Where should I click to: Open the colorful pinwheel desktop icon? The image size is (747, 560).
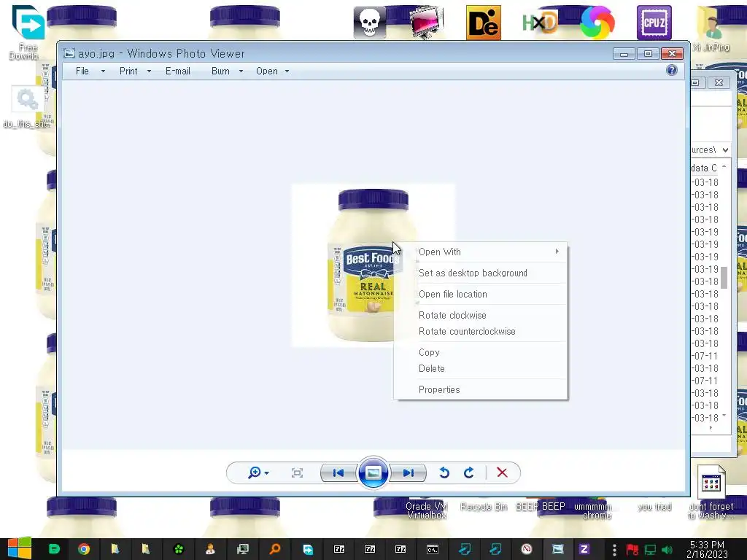click(x=597, y=23)
